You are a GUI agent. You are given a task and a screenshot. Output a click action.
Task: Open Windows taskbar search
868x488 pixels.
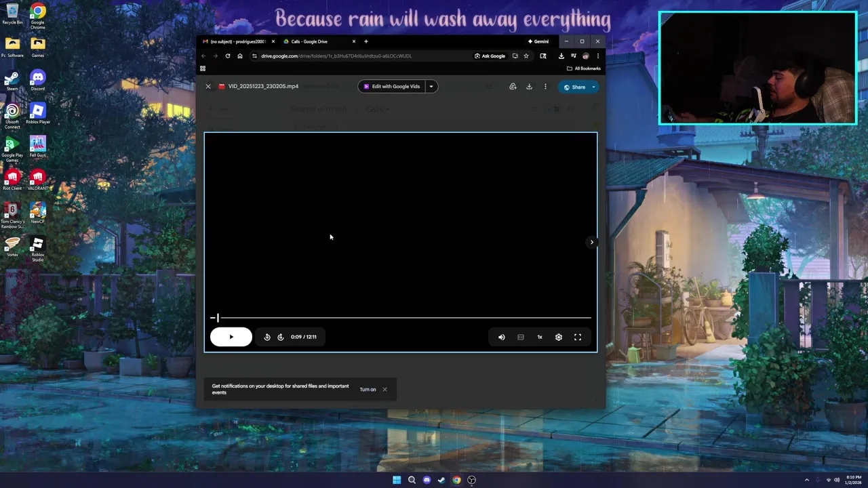pos(412,480)
